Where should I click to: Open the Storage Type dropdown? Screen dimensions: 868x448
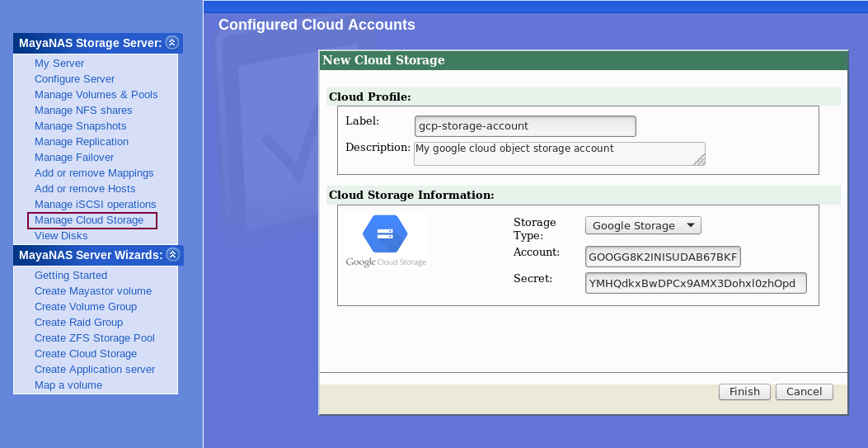(x=642, y=226)
